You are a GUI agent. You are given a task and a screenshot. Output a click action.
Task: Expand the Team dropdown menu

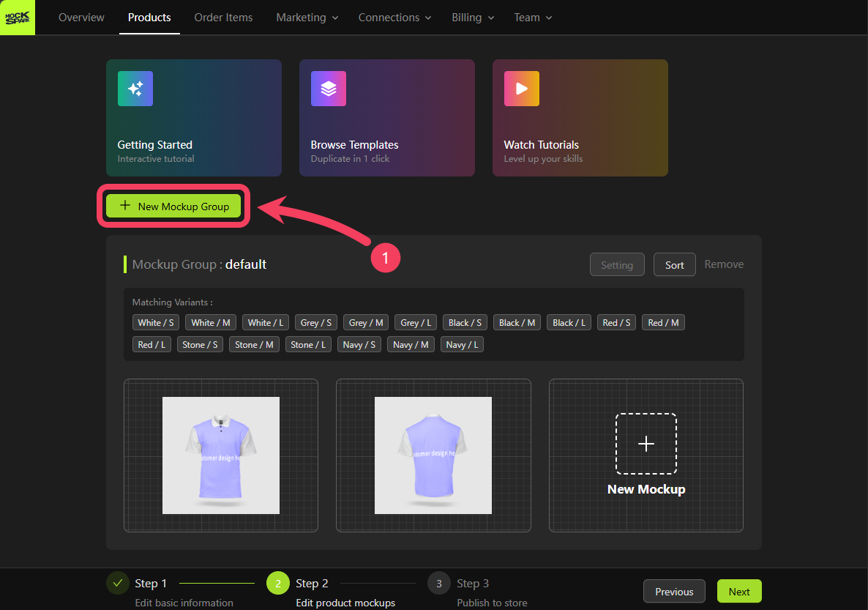click(533, 18)
